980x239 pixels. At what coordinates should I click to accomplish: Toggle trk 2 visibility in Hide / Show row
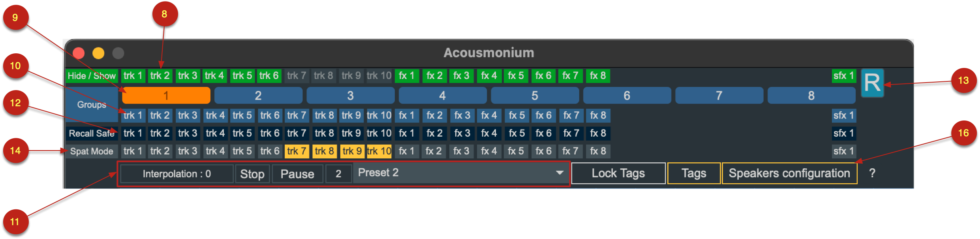click(x=160, y=76)
